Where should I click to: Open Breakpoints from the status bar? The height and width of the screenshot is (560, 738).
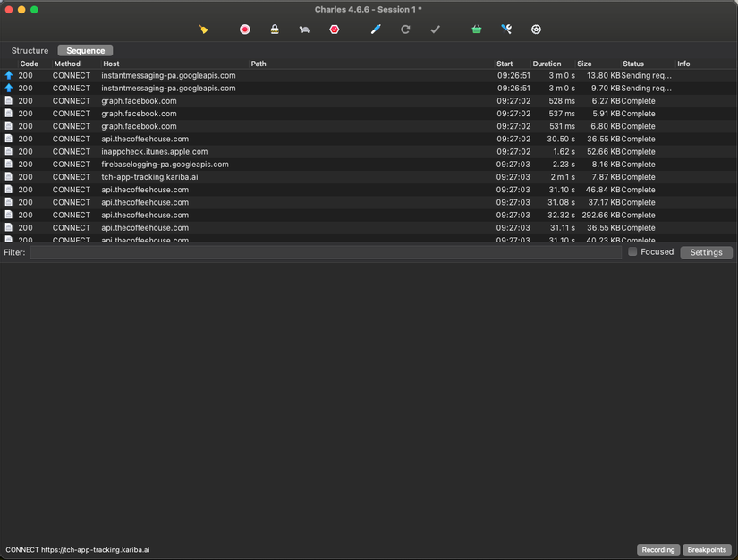pos(707,549)
